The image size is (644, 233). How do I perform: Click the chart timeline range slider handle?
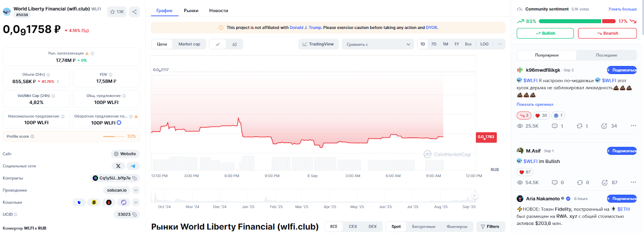474,196
